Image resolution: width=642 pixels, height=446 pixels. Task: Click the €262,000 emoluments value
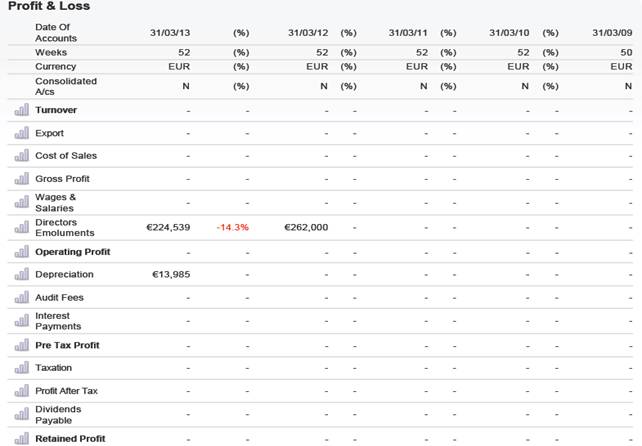(x=306, y=227)
